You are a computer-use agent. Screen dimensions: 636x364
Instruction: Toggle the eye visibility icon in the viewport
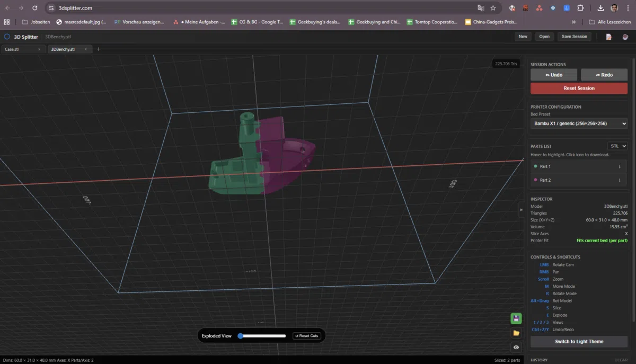click(x=516, y=347)
